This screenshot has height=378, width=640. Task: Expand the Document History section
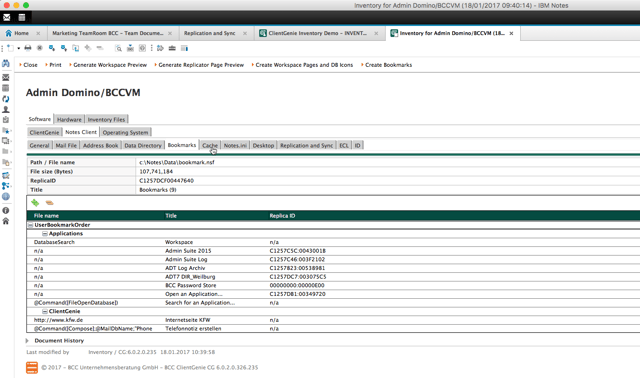point(27,340)
